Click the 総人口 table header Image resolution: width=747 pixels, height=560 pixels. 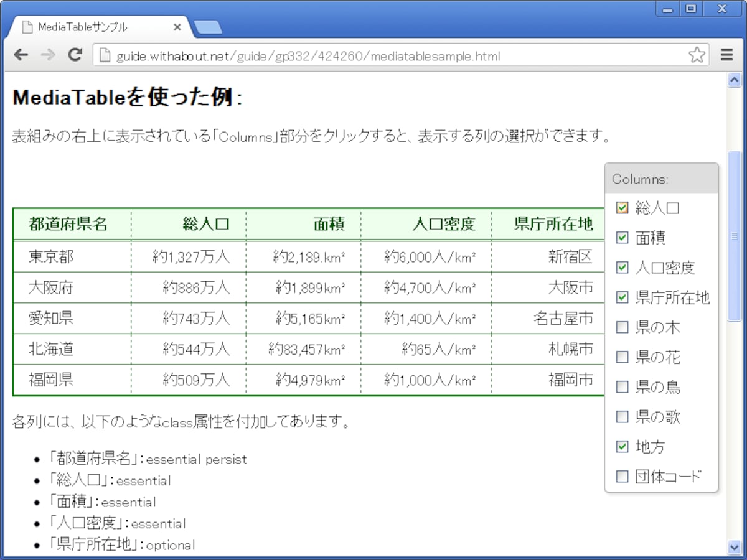[x=189, y=224]
